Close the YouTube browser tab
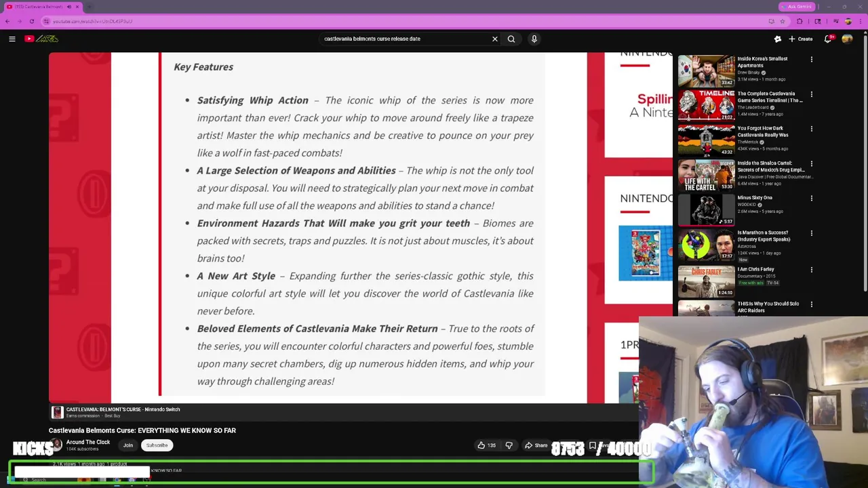 77,7
